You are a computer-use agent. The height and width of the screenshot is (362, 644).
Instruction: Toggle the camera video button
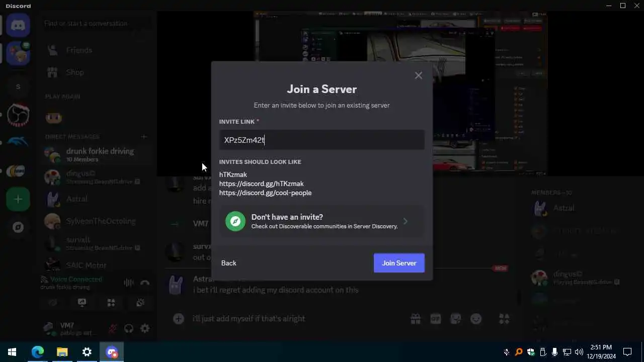click(53, 303)
